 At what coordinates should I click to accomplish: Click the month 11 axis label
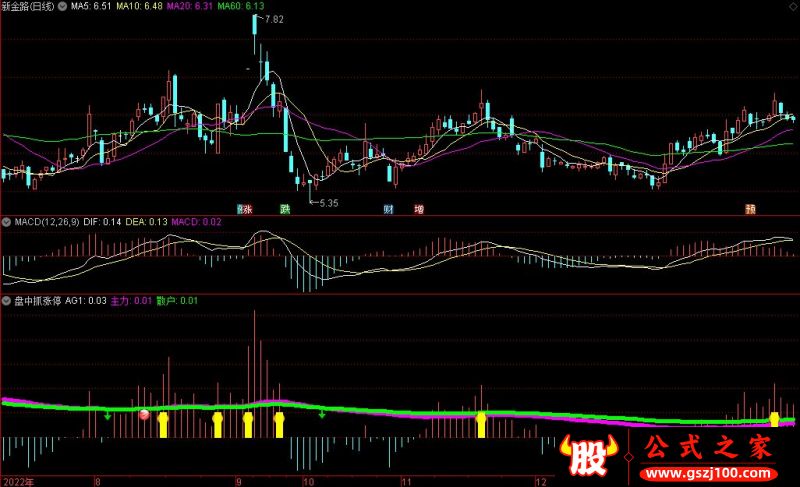click(x=406, y=481)
